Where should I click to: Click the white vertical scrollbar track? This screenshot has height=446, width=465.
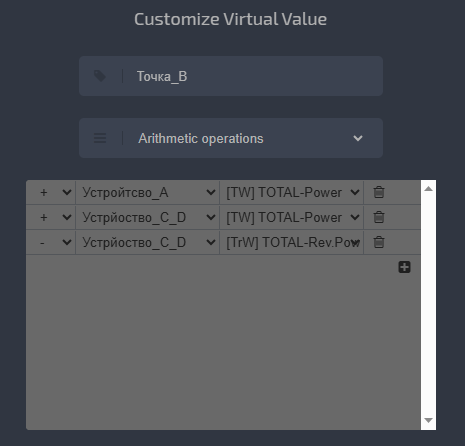click(428, 305)
